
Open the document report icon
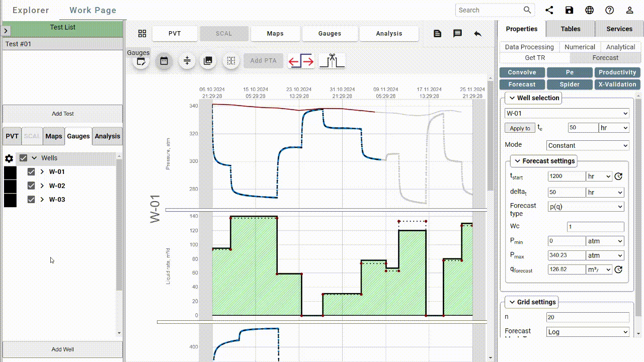click(x=437, y=34)
